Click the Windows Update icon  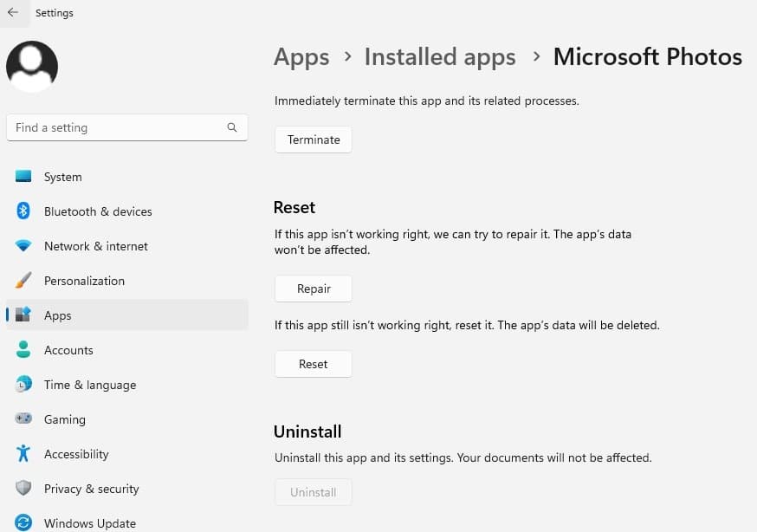pyautogui.click(x=23, y=522)
